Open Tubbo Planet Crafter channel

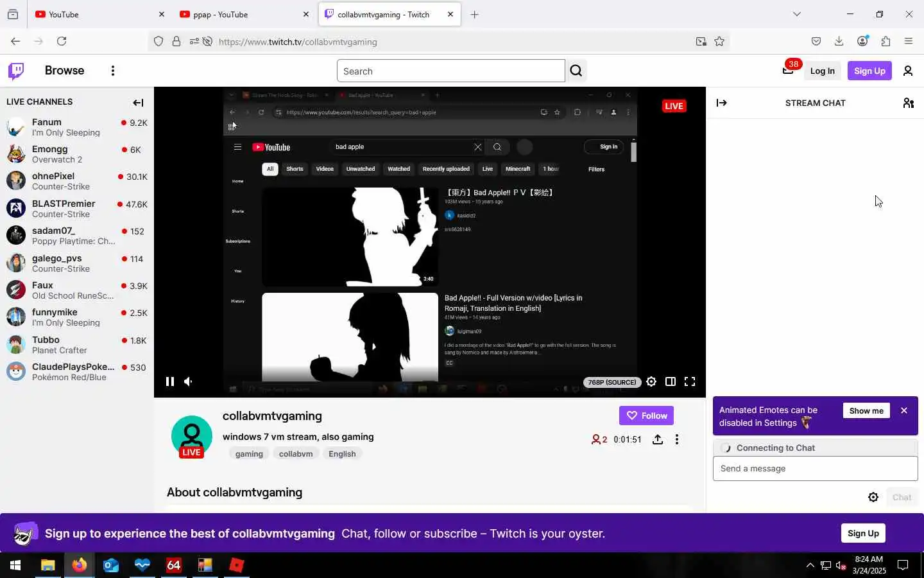[77, 345]
